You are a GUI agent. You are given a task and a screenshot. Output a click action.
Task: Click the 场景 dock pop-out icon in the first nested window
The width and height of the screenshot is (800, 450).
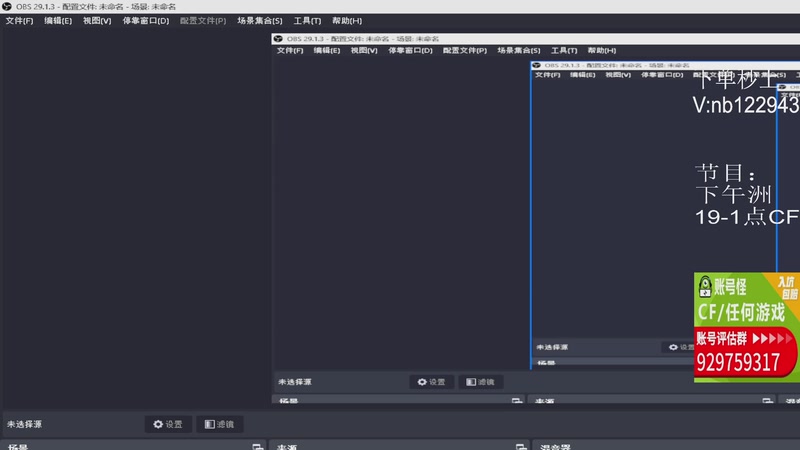[x=517, y=401]
